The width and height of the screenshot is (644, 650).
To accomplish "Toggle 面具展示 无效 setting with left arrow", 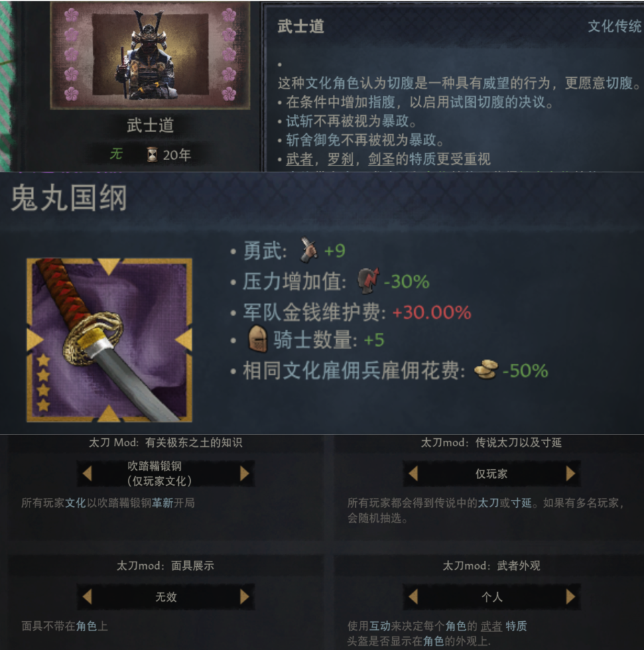I will click(x=87, y=596).
